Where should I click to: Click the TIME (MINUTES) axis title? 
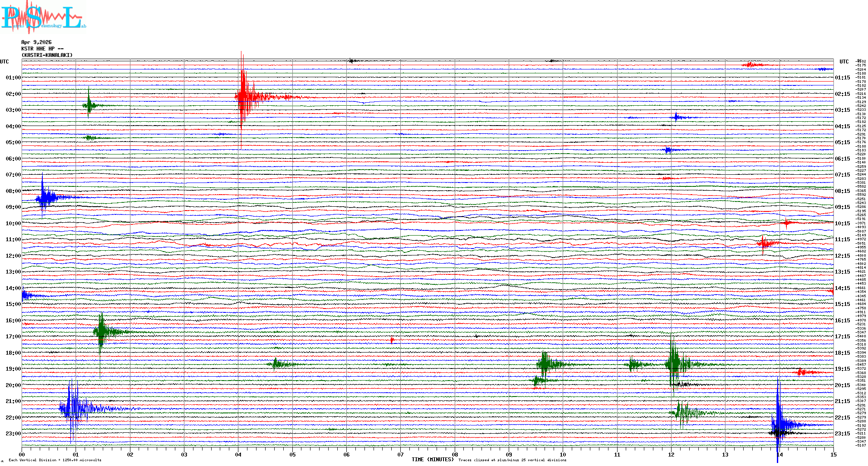point(433,460)
